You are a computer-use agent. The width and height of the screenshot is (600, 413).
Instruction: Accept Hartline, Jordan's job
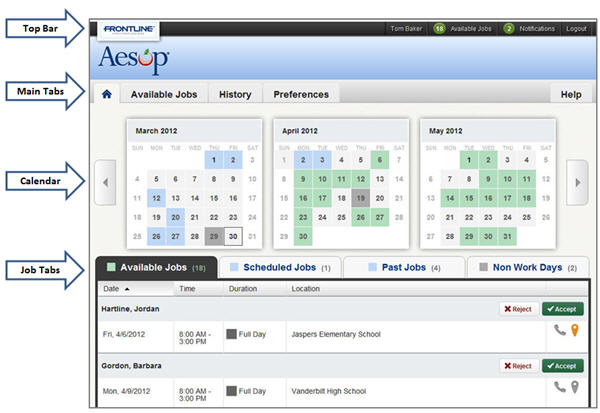[x=562, y=309]
